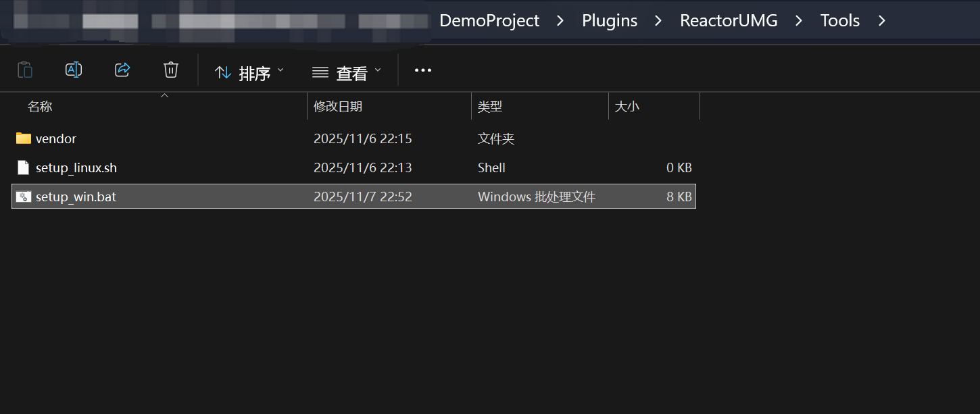Viewport: 980px width, 414px height.
Task: Open the three-dot more options menu
Action: pos(422,70)
